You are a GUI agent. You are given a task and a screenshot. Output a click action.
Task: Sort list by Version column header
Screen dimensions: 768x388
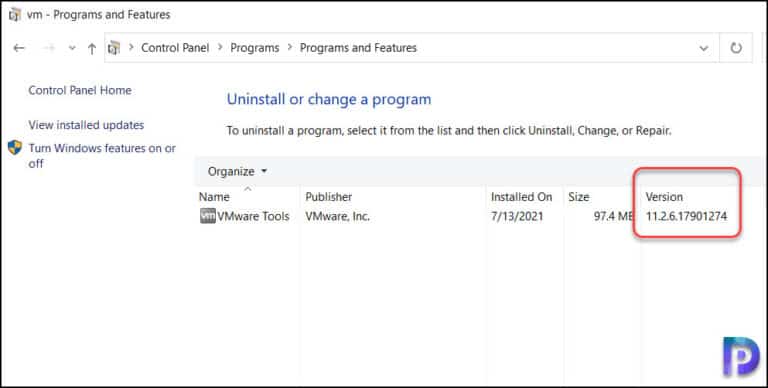664,197
